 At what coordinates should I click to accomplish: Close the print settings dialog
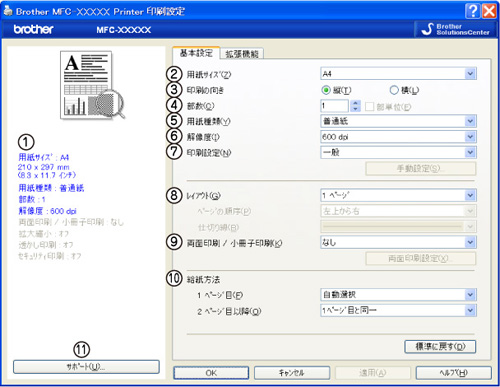(x=489, y=11)
